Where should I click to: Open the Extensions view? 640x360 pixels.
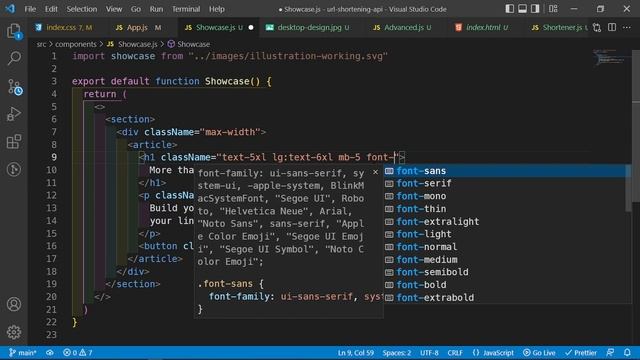click(x=14, y=142)
